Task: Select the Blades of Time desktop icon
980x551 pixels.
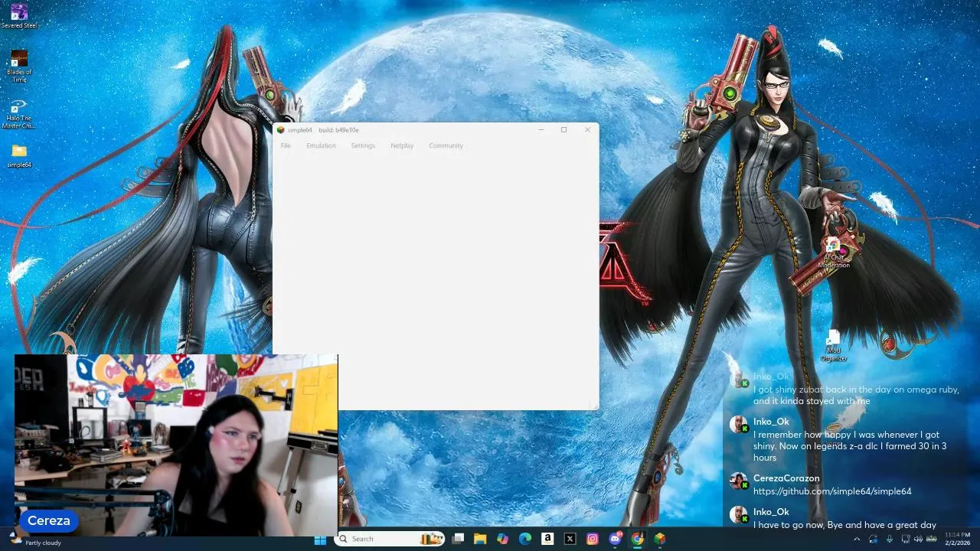Action: [x=19, y=66]
